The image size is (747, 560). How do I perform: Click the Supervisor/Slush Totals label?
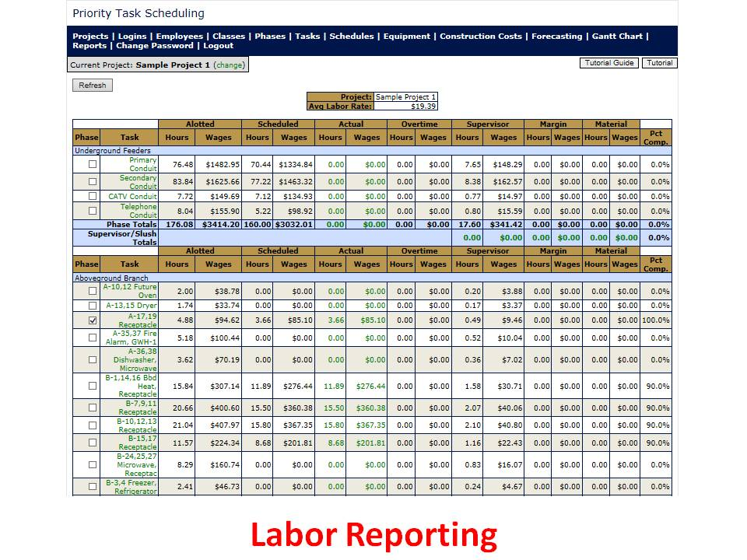[122, 238]
